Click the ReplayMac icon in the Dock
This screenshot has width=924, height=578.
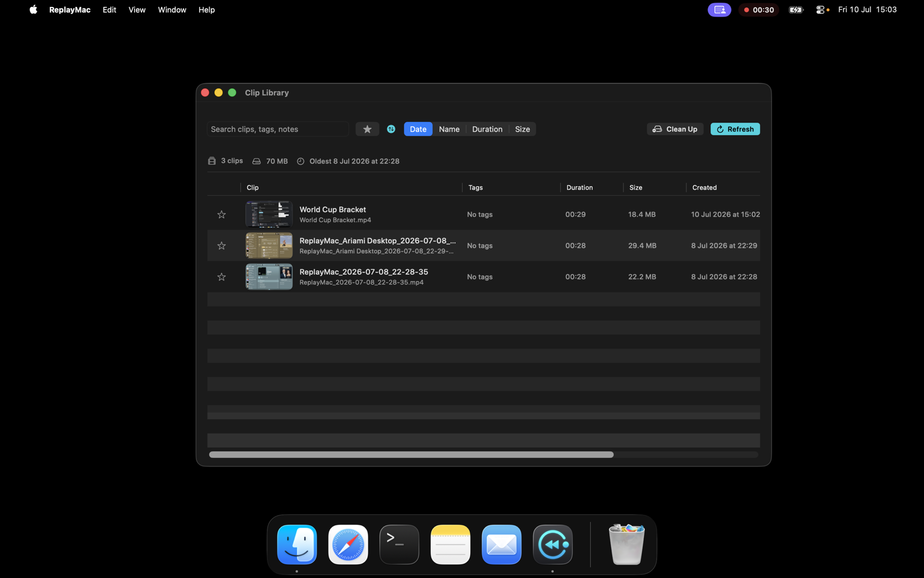(x=553, y=544)
